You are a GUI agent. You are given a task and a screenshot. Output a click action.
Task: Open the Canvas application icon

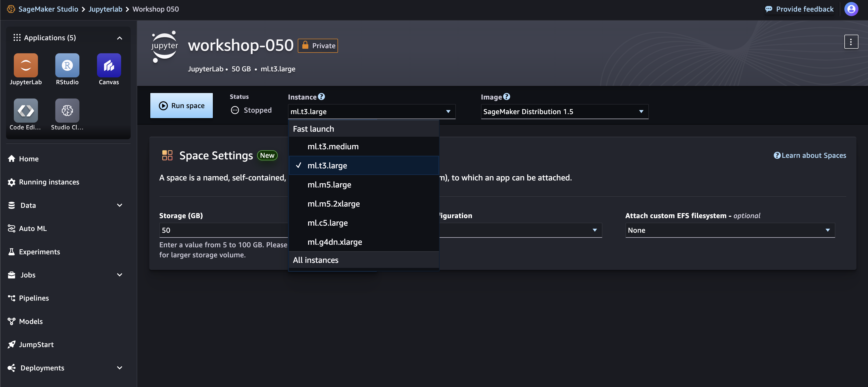point(109,65)
